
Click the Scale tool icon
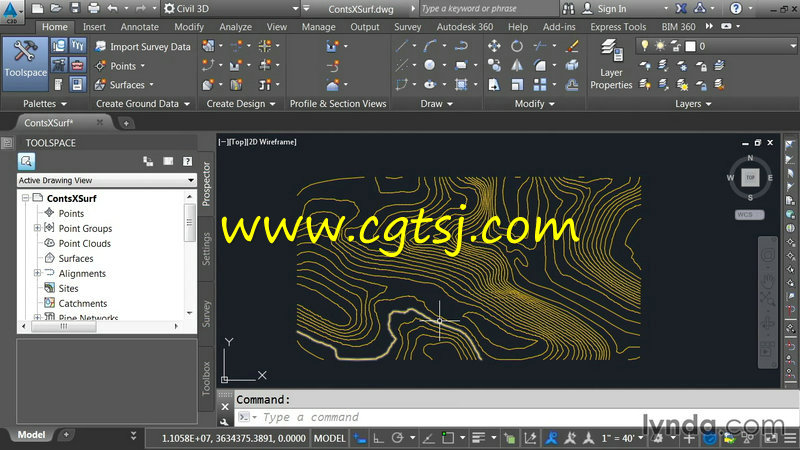(517, 84)
